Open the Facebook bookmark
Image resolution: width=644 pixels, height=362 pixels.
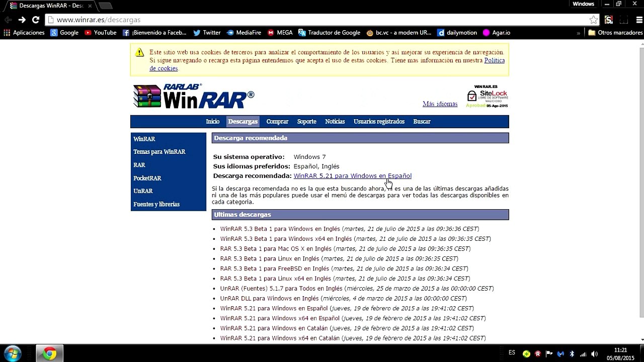tap(154, 33)
